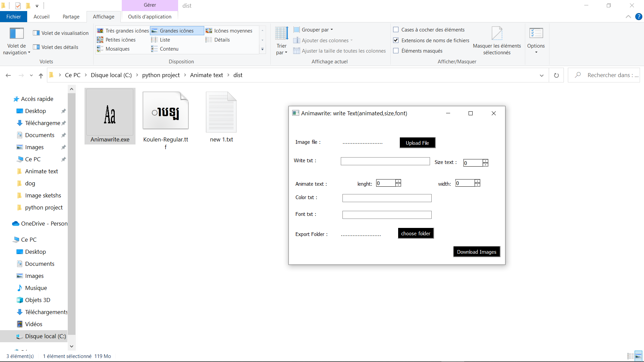Expand the layout gallery more arrow

point(262,49)
